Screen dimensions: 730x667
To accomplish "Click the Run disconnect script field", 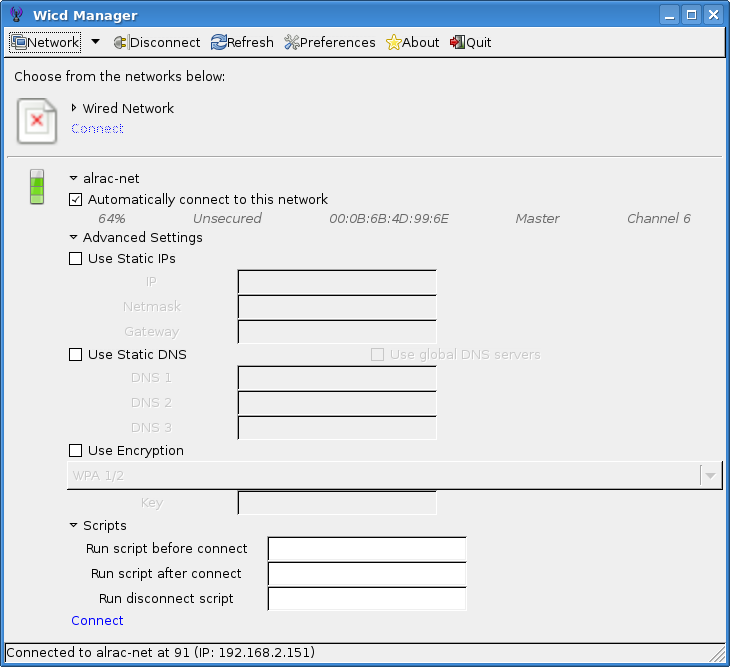I will (367, 599).
